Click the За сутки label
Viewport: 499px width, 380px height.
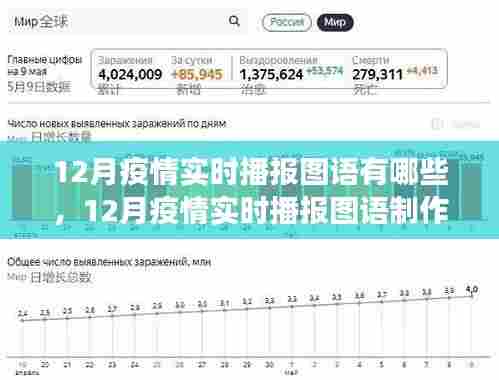(192, 60)
